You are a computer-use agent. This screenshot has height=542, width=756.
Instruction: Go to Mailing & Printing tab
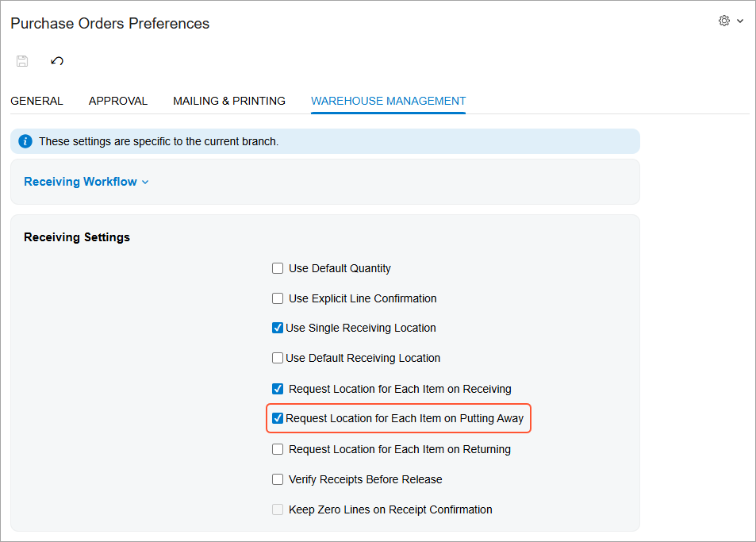(x=229, y=101)
